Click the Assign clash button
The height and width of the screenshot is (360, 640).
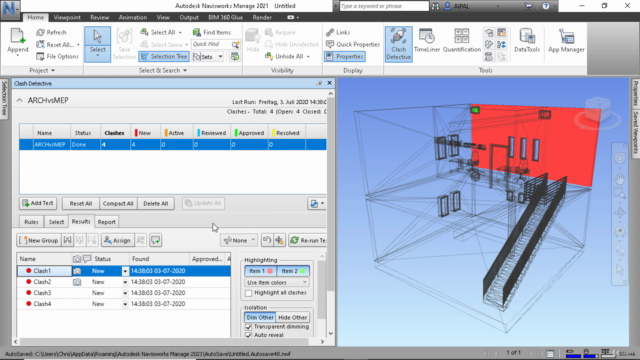tap(117, 240)
